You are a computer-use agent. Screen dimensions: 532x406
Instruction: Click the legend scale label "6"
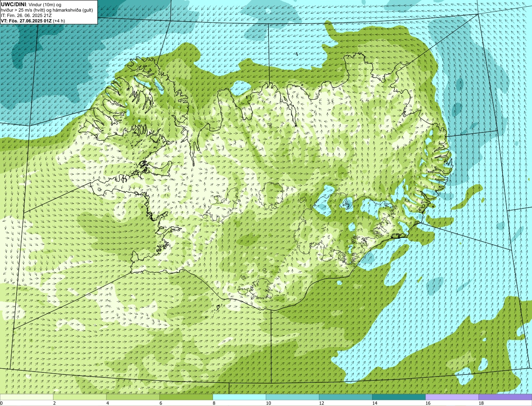tap(161, 403)
